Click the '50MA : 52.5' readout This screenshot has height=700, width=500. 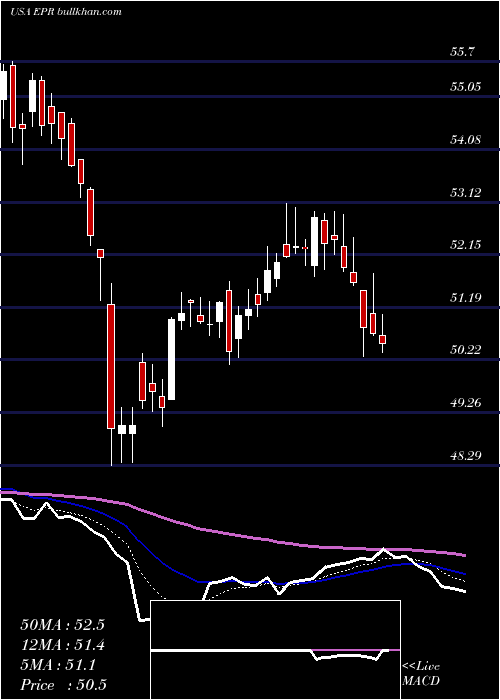62,625
